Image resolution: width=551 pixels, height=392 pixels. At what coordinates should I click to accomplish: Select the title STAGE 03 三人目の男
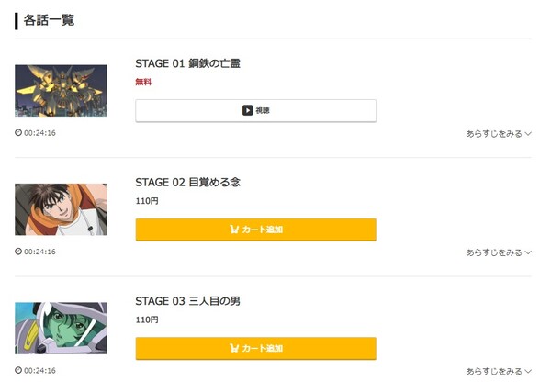187,301
